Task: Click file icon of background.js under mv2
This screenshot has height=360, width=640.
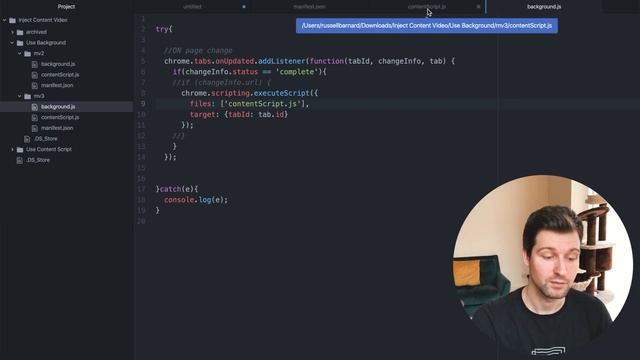Action: (35, 64)
